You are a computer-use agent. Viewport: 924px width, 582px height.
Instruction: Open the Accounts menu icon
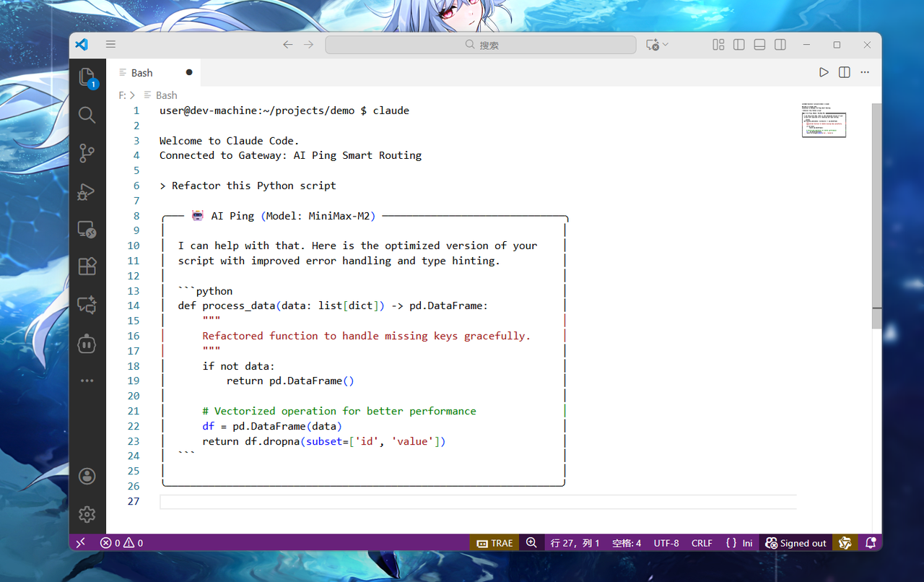click(x=87, y=476)
